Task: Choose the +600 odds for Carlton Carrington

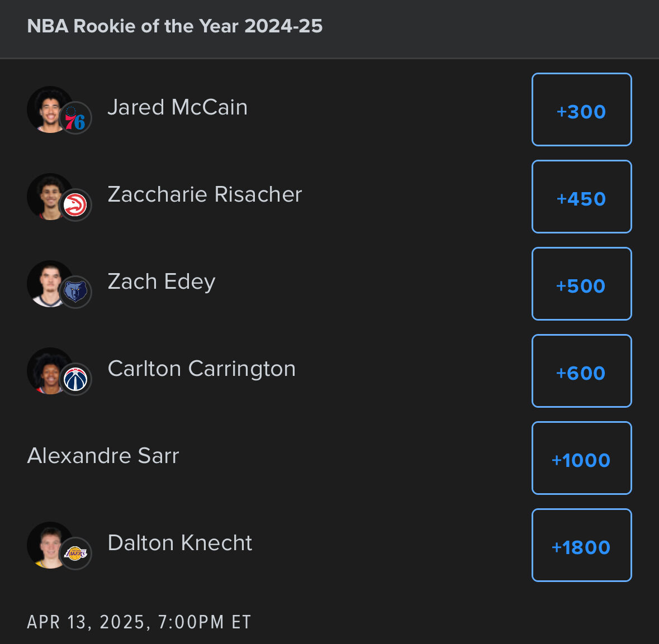Action: [581, 371]
